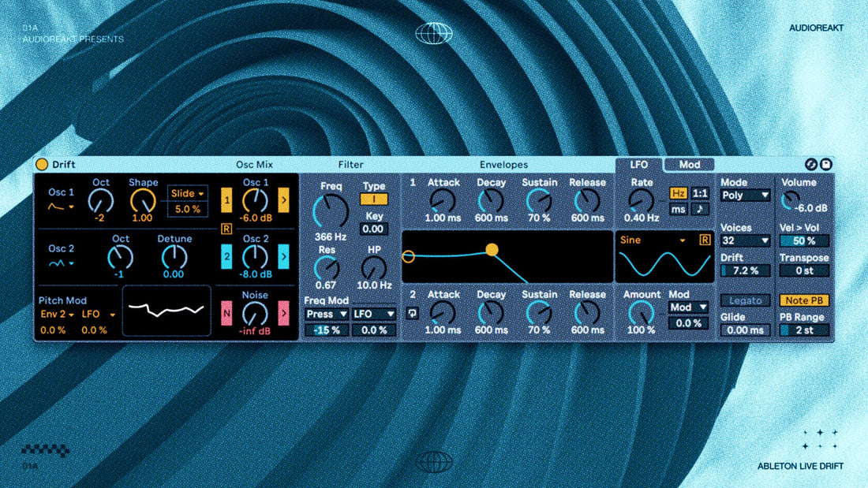Screen dimensions: 868x488
Task: Click the Osc 1 mix level knob
Action: [255, 201]
